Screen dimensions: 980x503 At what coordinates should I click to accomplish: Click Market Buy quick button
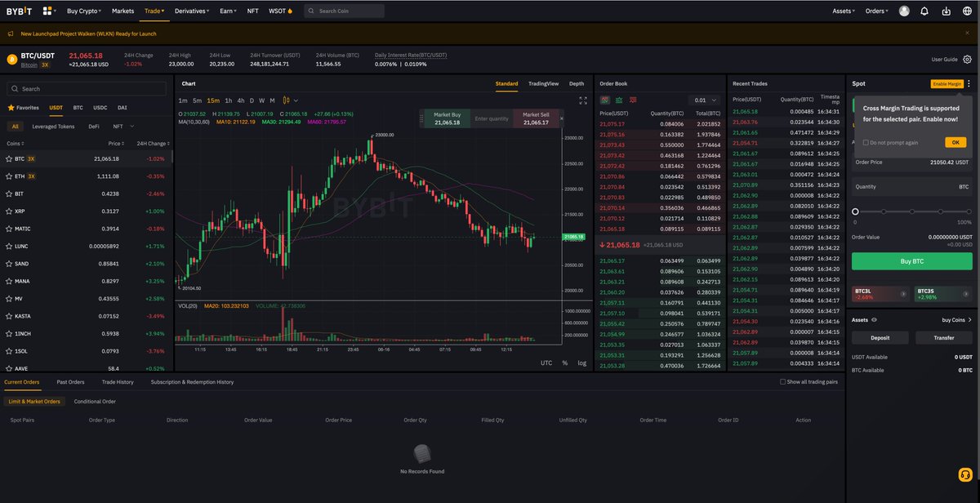pos(447,118)
